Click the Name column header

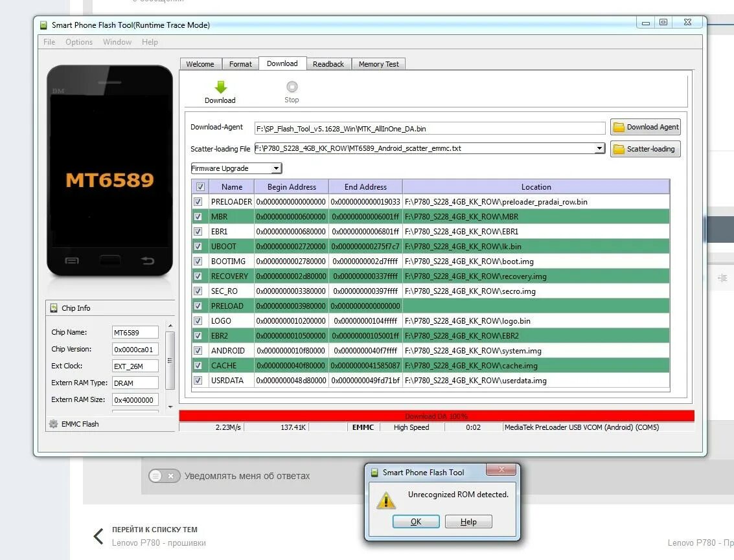coord(232,187)
